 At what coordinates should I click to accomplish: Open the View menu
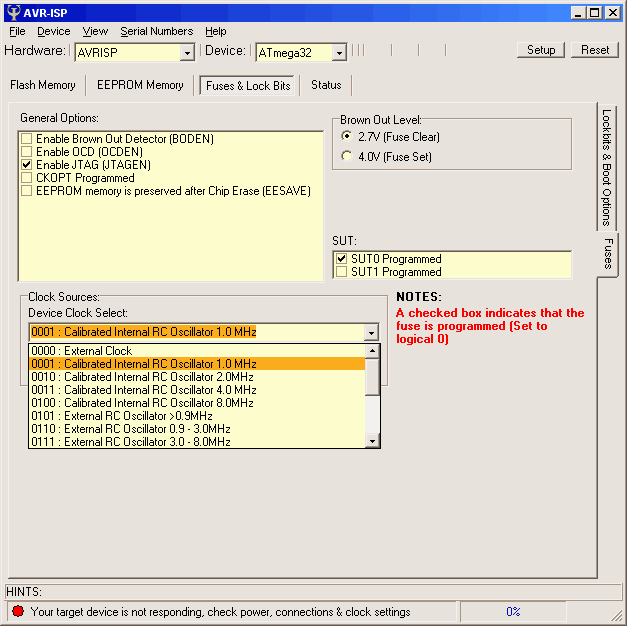click(x=95, y=31)
